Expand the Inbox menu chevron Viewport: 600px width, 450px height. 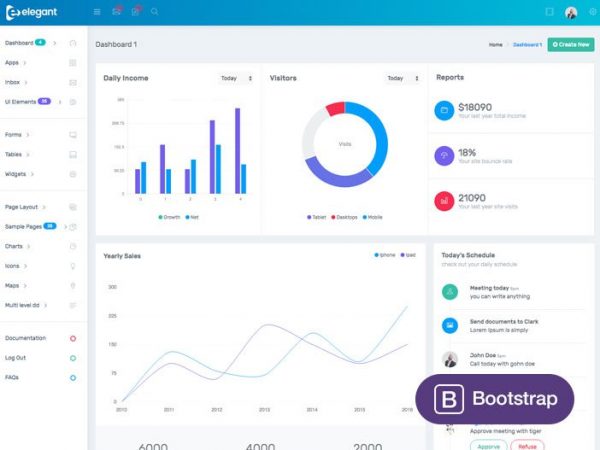(x=26, y=82)
